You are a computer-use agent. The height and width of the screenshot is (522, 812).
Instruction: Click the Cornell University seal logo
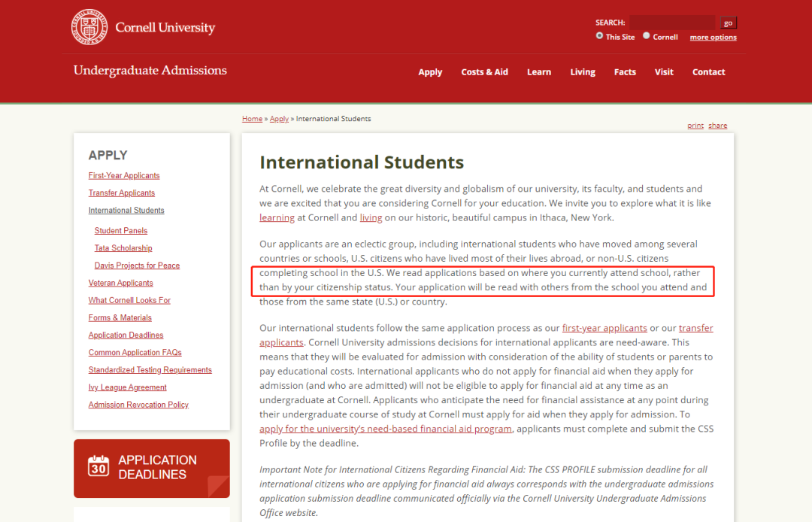coord(89,27)
